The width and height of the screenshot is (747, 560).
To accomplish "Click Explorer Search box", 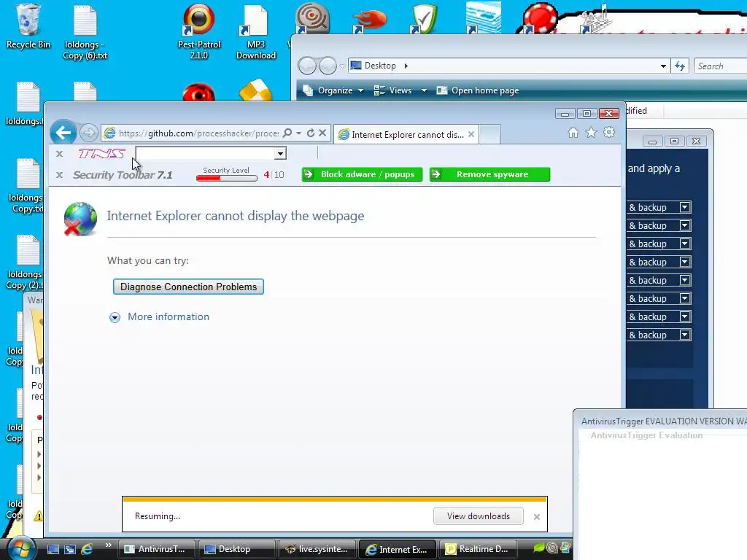I will (x=720, y=66).
